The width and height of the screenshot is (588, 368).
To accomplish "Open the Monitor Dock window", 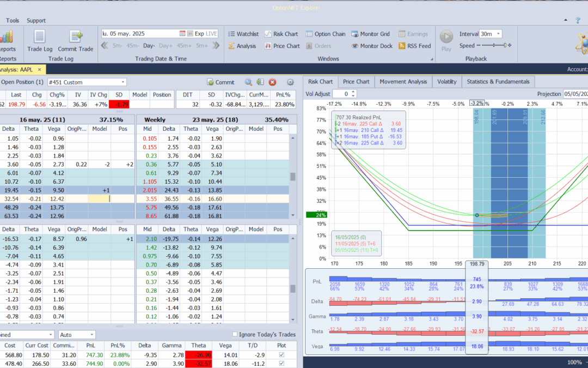I will click(372, 46).
